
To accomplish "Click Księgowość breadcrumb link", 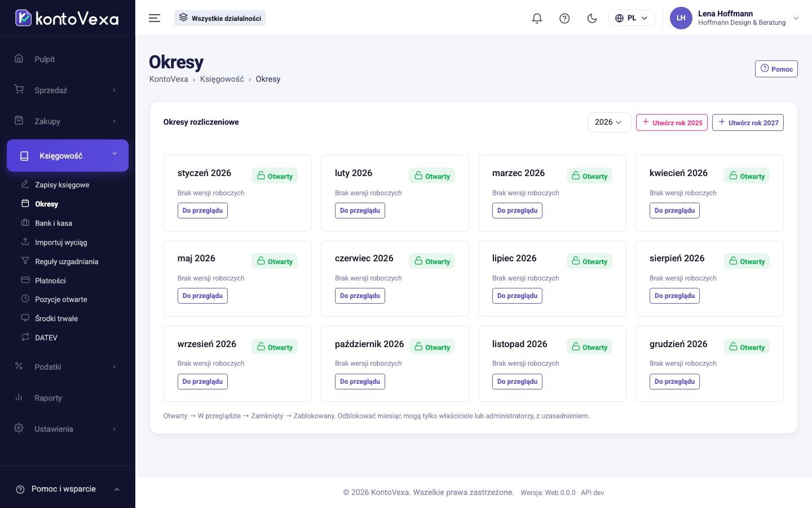I will (222, 79).
